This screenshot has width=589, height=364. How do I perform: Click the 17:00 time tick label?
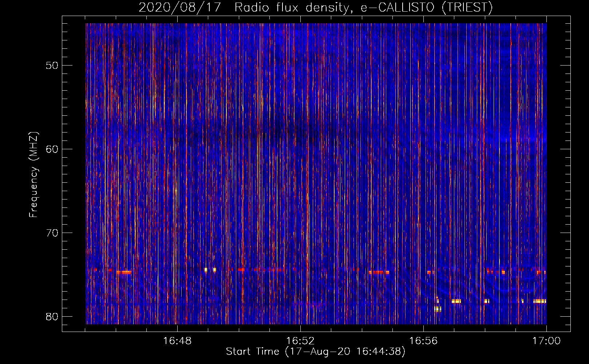[546, 341]
